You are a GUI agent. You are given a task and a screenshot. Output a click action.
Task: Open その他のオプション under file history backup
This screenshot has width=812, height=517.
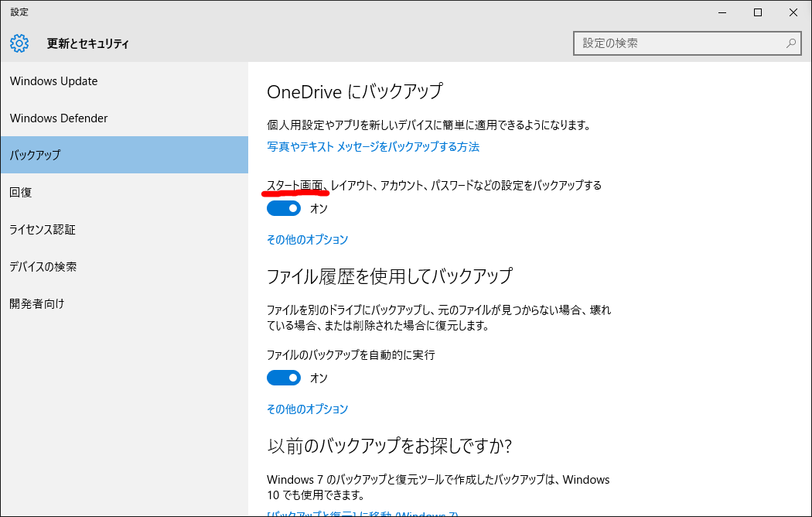[307, 409]
